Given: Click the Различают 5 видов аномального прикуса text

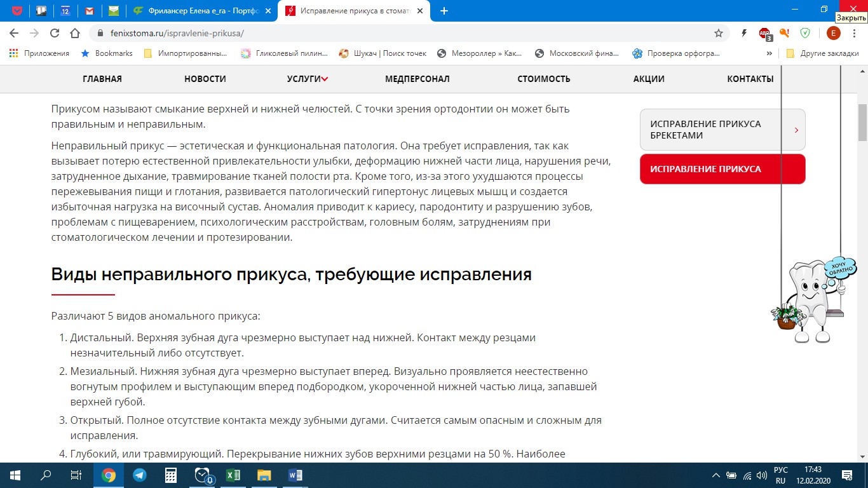Looking at the screenshot, I should pos(156,316).
